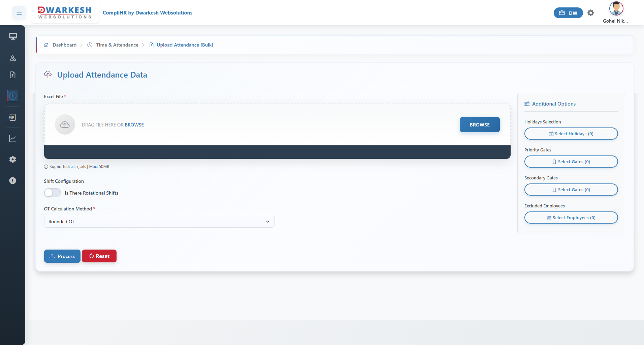Click the file upload sidebar icon

pyautogui.click(x=13, y=75)
